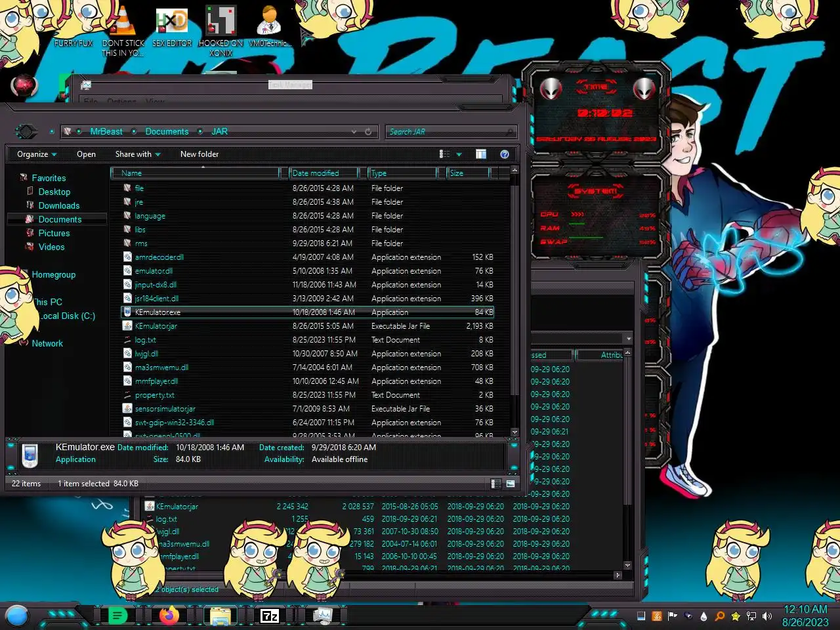Image resolution: width=840 pixels, height=630 pixels.
Task: Open the Organize dropdown menu
Action: tap(37, 154)
